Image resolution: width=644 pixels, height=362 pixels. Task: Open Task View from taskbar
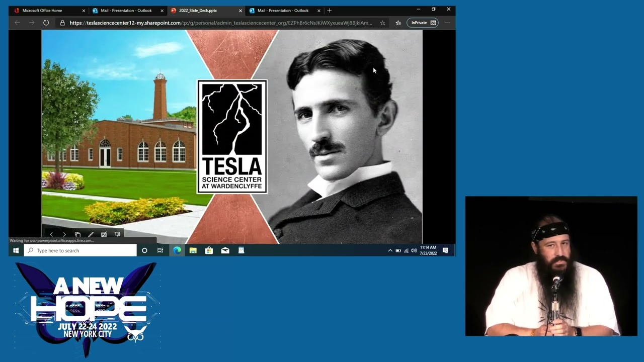click(x=160, y=250)
